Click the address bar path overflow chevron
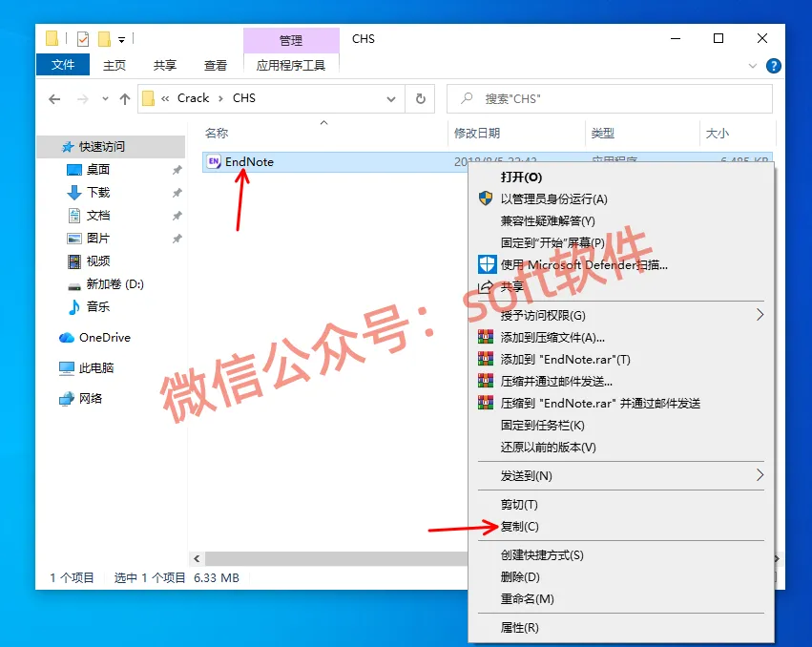This screenshot has width=812, height=647. click(x=165, y=98)
